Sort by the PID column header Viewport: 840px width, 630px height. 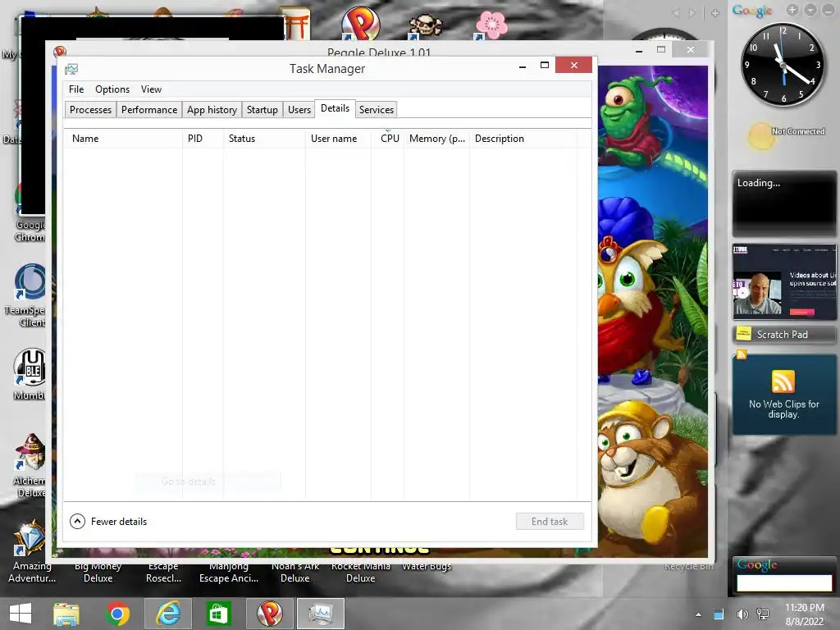[x=203, y=138]
